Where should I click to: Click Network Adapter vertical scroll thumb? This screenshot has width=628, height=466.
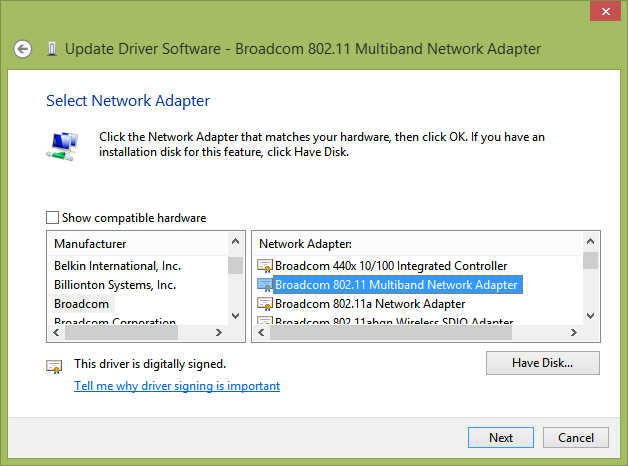[x=590, y=261]
